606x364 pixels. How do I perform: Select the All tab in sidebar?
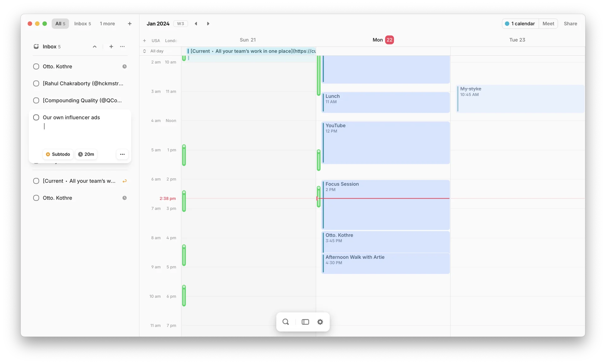[60, 23]
